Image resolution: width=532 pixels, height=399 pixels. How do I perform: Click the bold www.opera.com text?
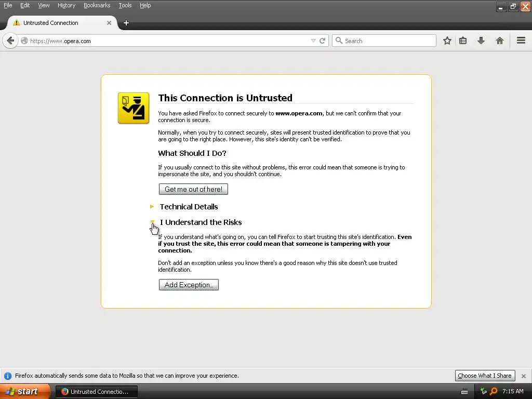299,113
